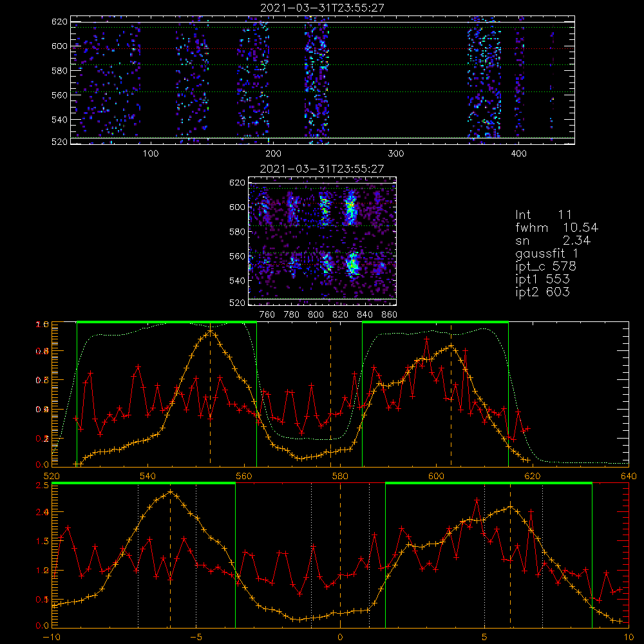This screenshot has width=644, height=644.
Task: Click the middle image's x-axis label 780
Action: point(292,315)
